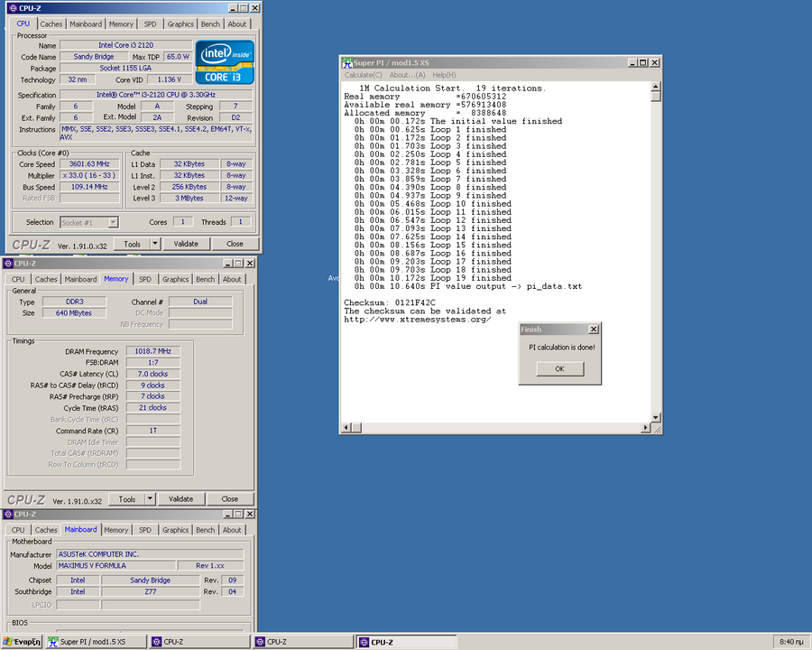Viewport: 812px width, 650px height.
Task: Click Close button in the top CPU-Z window
Action: 235,244
